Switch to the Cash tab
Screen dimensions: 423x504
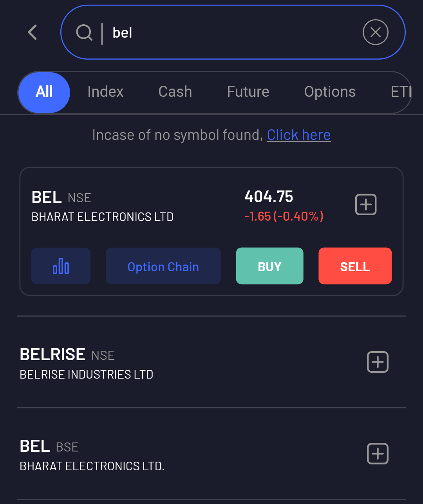175,92
